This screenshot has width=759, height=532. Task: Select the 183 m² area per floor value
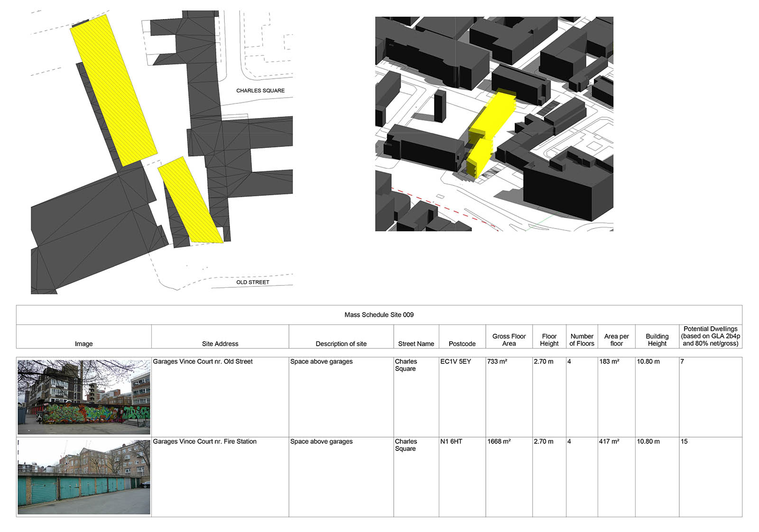click(609, 362)
